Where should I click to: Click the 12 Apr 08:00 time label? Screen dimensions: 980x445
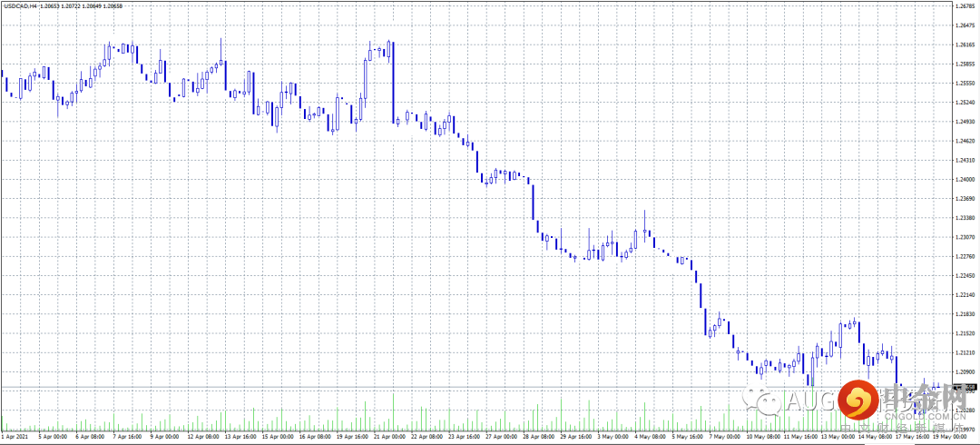pyautogui.click(x=201, y=436)
